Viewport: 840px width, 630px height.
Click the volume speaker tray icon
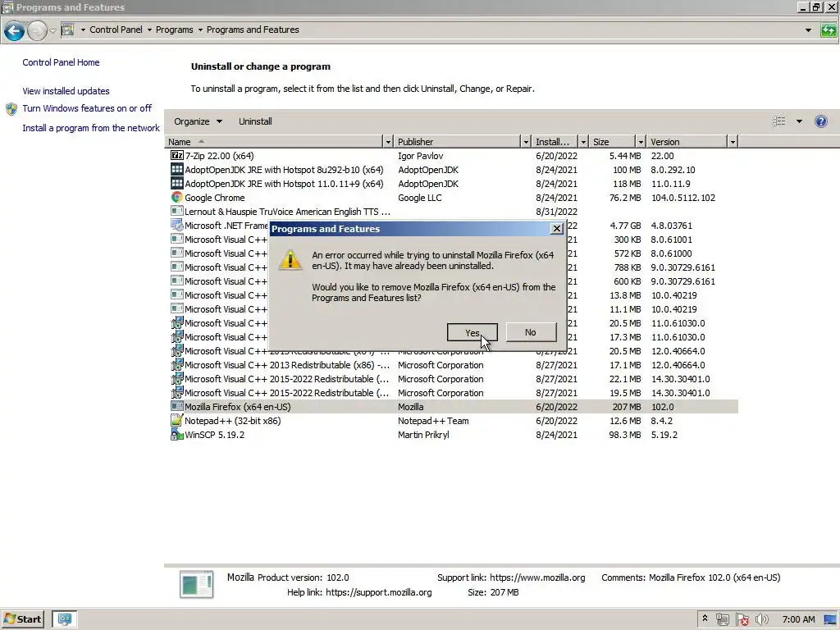(x=762, y=620)
